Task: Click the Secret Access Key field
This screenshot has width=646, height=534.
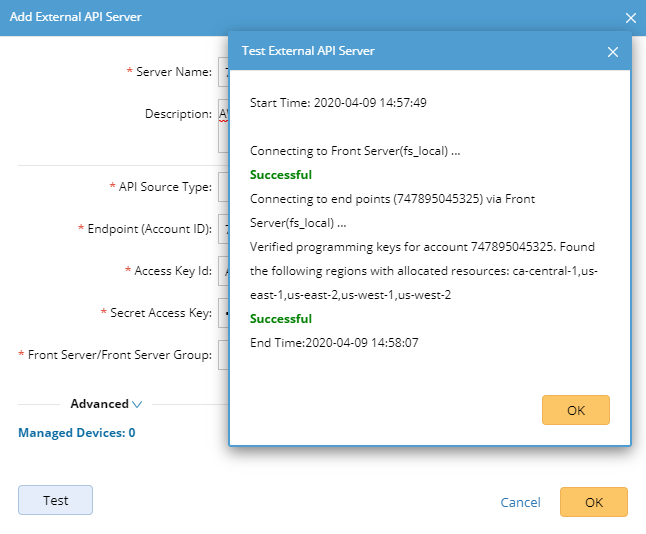Action: tap(223, 313)
